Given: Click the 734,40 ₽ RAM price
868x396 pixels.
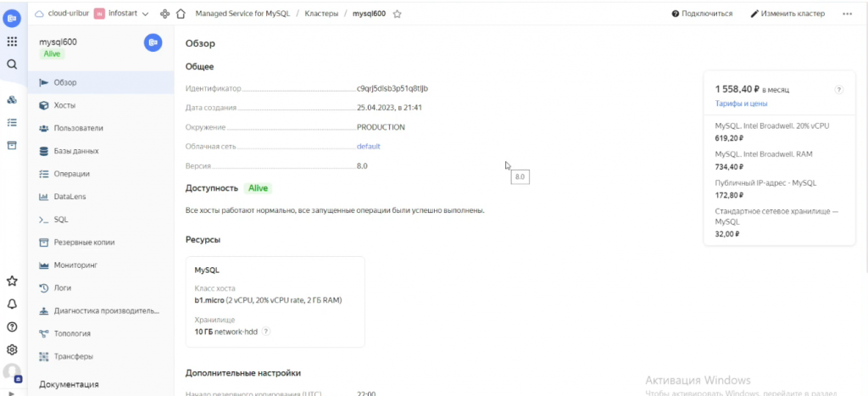Looking at the screenshot, I should pos(729,166).
